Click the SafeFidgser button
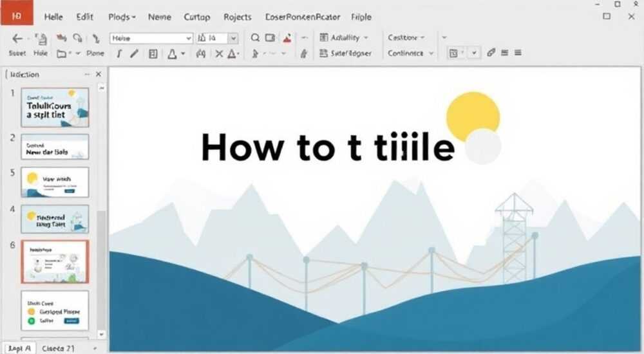Viewport: 644px width, 354px height. [x=345, y=53]
